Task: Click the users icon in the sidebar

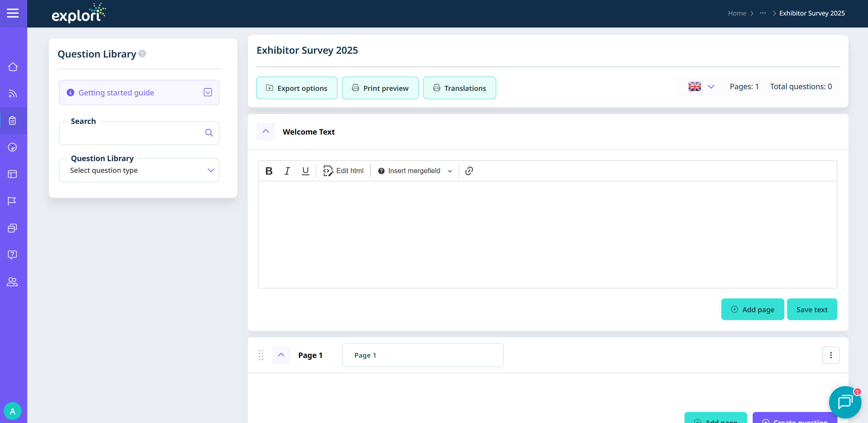Action: coord(12,282)
